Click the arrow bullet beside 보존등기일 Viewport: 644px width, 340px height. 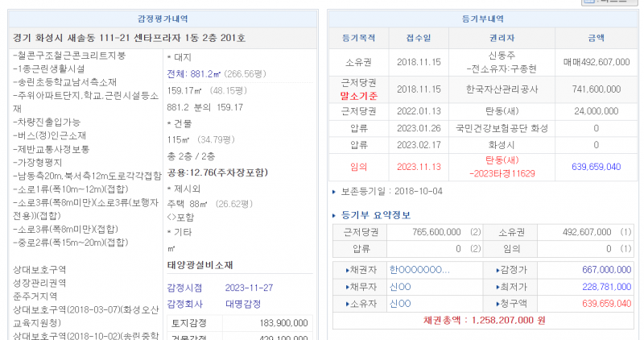tap(335, 192)
